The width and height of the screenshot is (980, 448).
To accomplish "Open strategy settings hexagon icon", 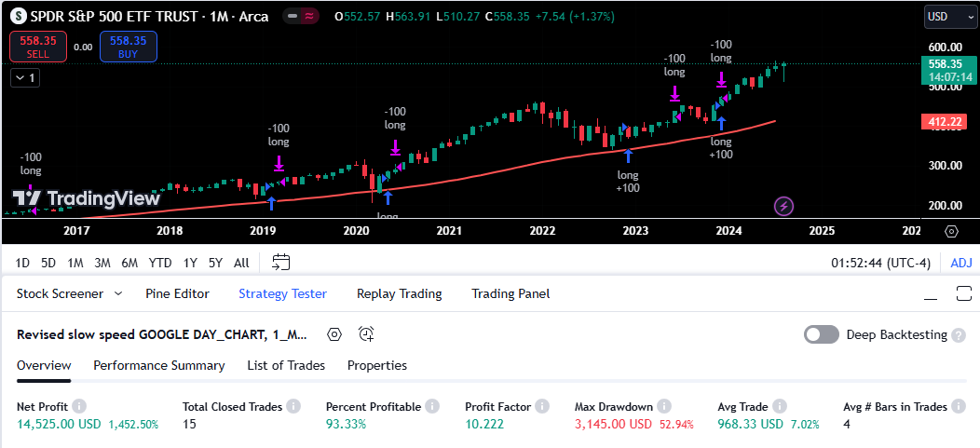I will 334,334.
